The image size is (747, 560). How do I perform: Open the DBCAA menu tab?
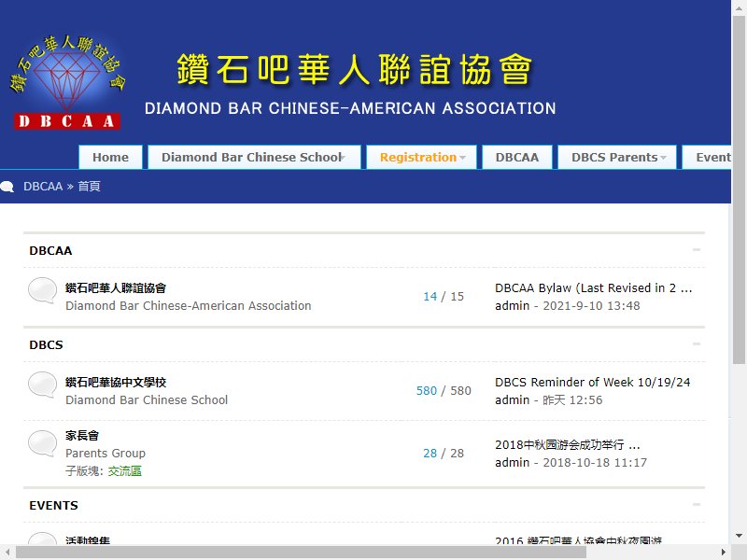coord(517,157)
